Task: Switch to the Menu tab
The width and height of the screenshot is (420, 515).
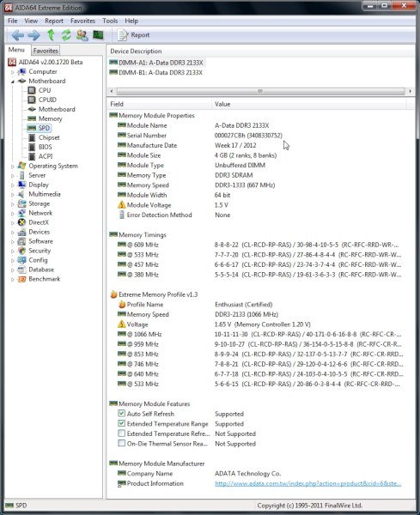Action: tap(16, 50)
